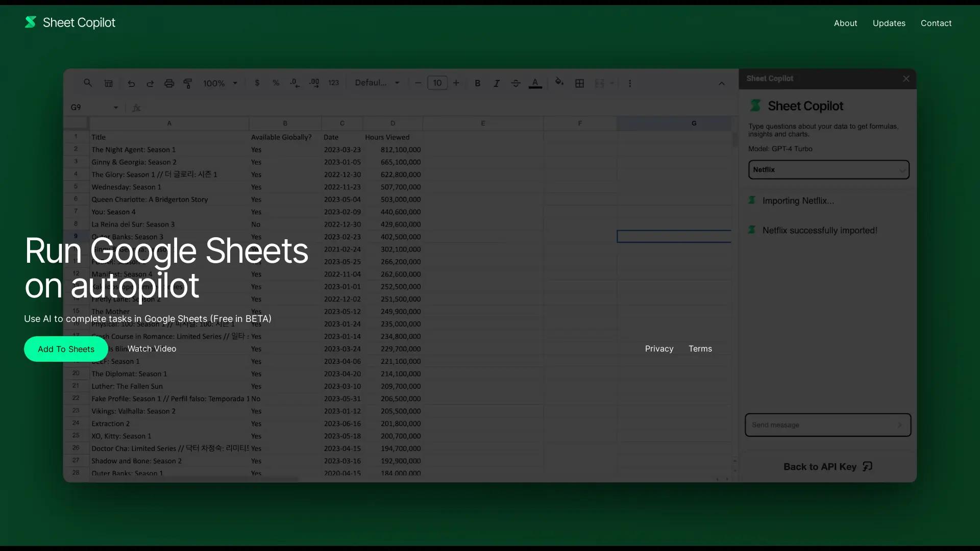Viewport: 980px width, 551px height.
Task: Click the Undo icon
Action: (x=131, y=83)
